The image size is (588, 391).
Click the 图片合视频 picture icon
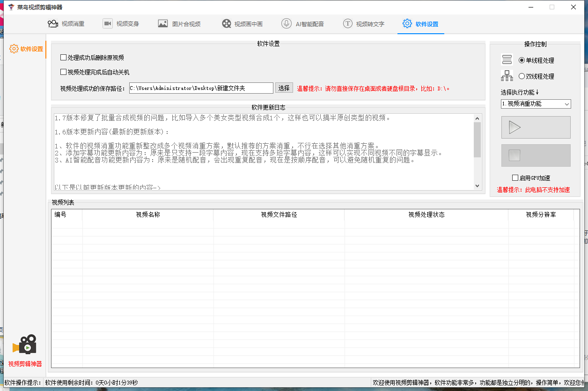coord(163,24)
